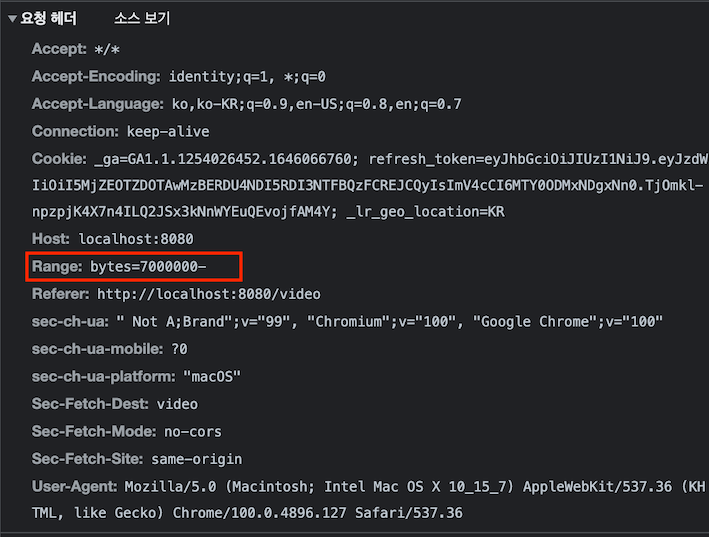Collapse the 요청 헤더 section triangle
Screen dimensions: 709x537
click(12, 19)
